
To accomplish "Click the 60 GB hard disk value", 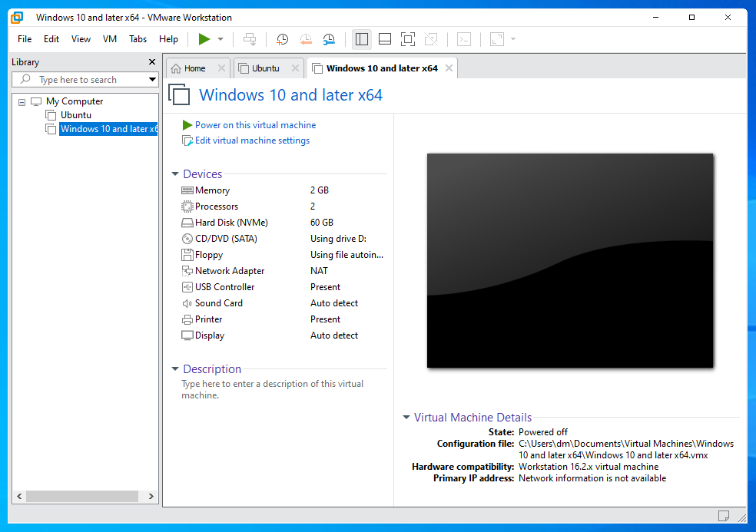I will pyautogui.click(x=322, y=223).
